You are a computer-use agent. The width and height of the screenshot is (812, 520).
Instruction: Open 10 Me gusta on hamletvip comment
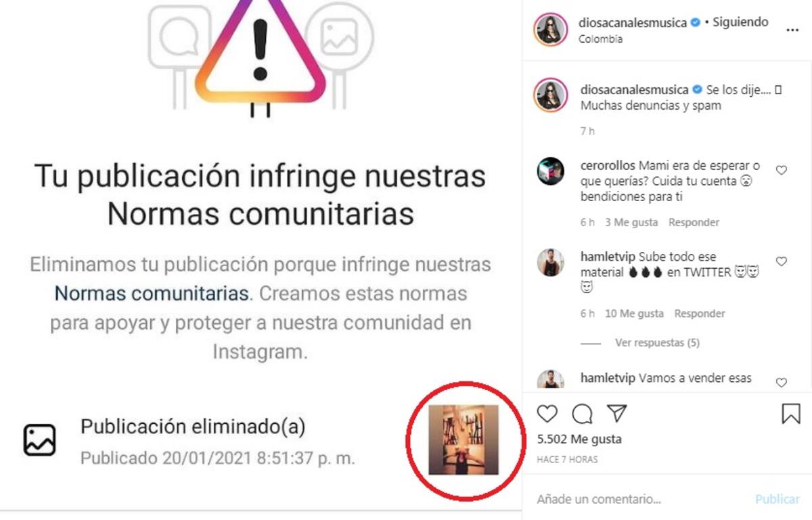(634, 313)
